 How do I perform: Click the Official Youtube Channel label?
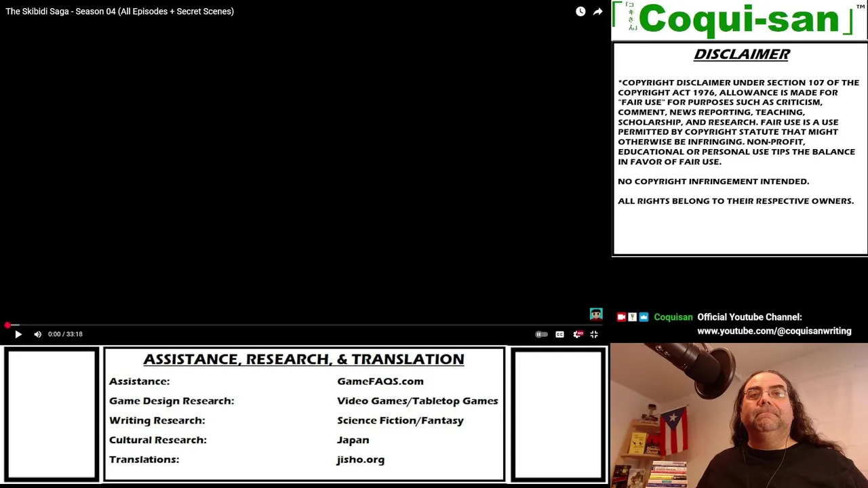point(749,317)
